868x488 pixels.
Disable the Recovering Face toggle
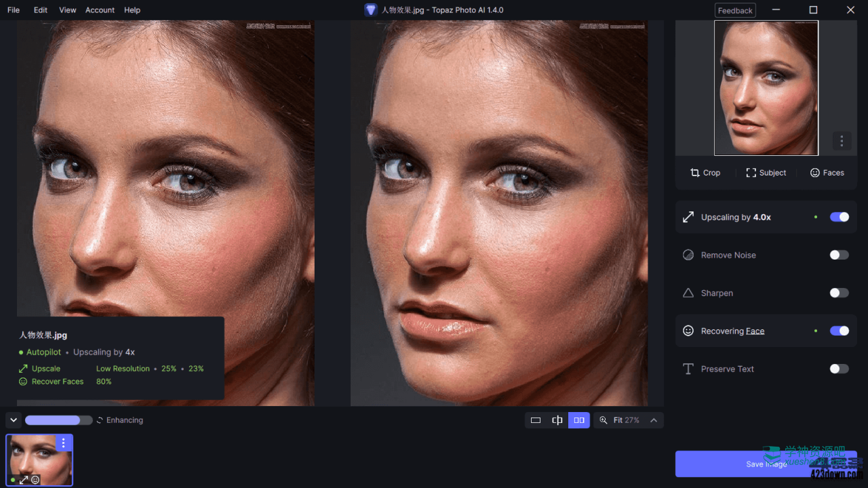[839, 331]
